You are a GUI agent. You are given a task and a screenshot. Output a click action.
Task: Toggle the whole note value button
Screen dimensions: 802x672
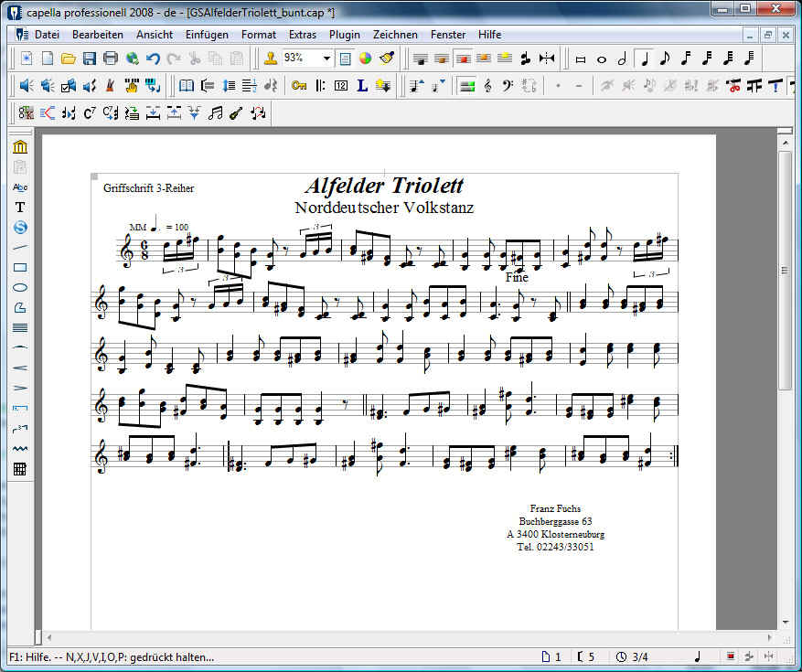click(x=602, y=59)
